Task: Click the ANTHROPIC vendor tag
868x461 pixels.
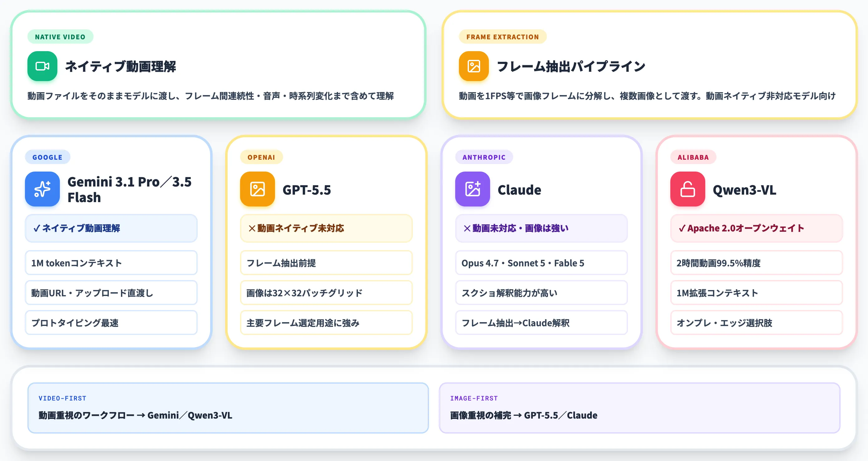Action: (x=484, y=157)
